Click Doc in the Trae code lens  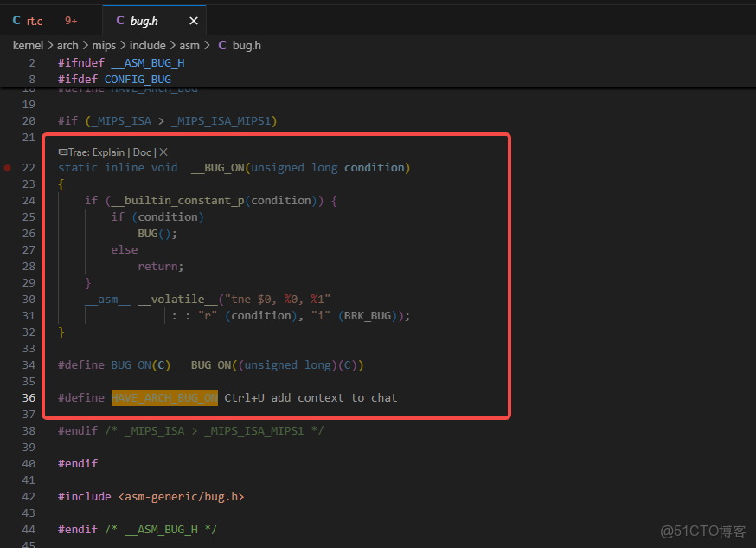[141, 152]
